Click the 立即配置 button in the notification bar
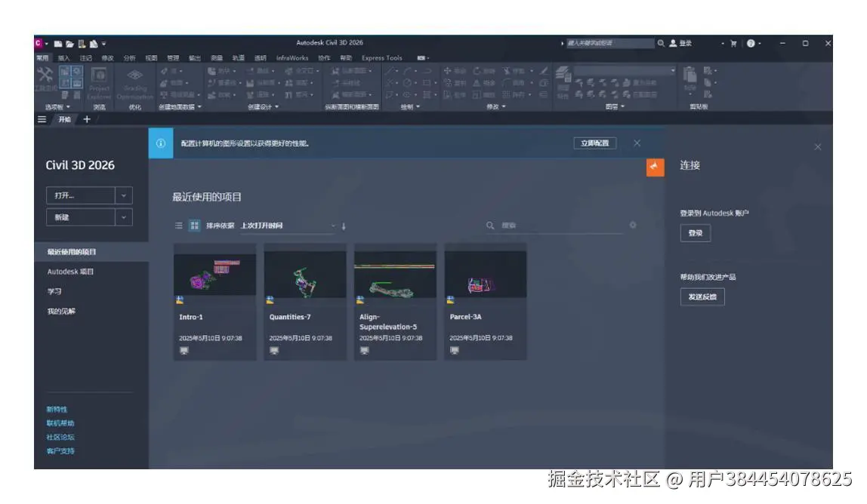The width and height of the screenshot is (867, 504). [x=594, y=143]
